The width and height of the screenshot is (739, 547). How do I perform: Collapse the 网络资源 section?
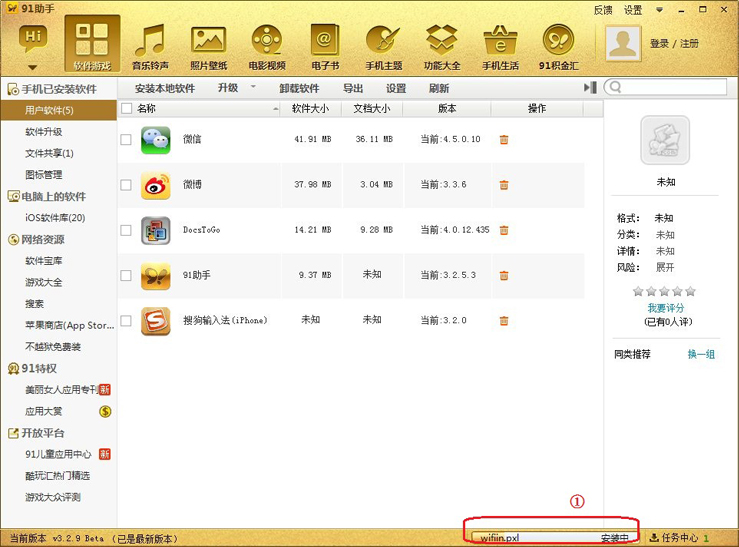click(x=36, y=239)
